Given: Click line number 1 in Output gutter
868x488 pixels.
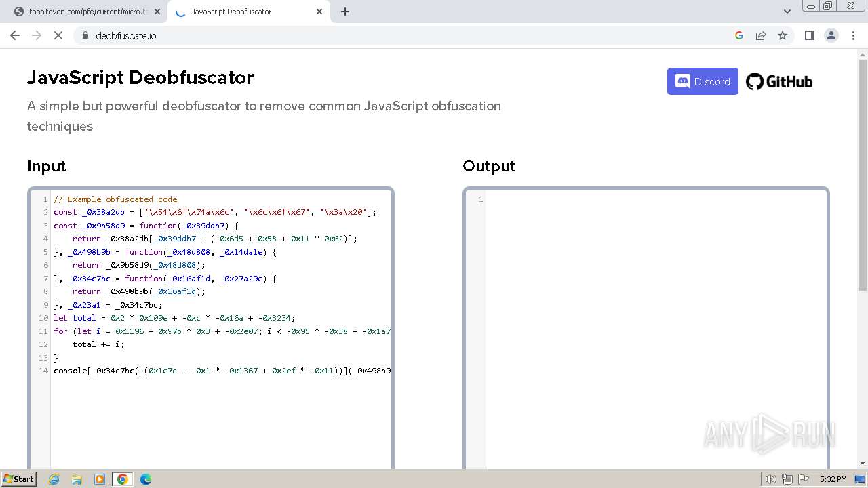Looking at the screenshot, I should click(x=481, y=199).
